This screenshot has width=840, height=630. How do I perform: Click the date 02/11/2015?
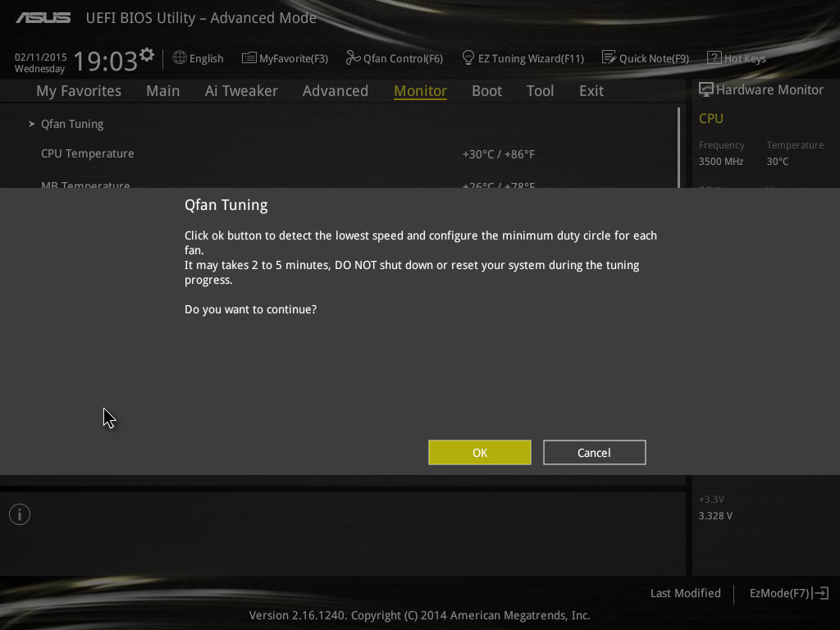(41, 57)
